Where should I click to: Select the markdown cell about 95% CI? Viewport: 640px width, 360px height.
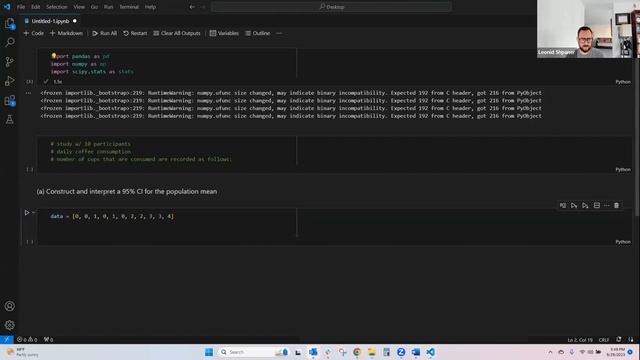tap(127, 191)
